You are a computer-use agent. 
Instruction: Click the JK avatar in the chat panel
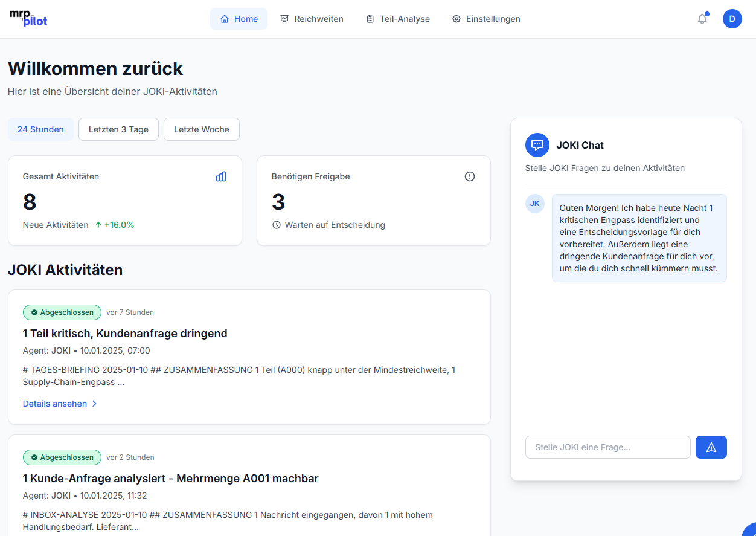[534, 204]
